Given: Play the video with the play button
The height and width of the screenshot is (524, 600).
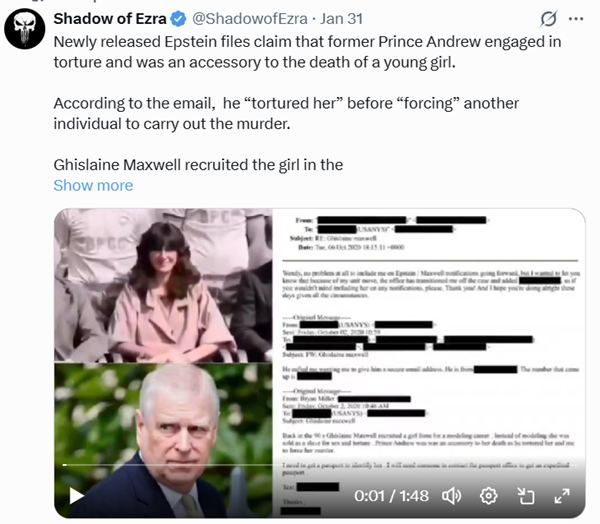Looking at the screenshot, I should pyautogui.click(x=77, y=496).
